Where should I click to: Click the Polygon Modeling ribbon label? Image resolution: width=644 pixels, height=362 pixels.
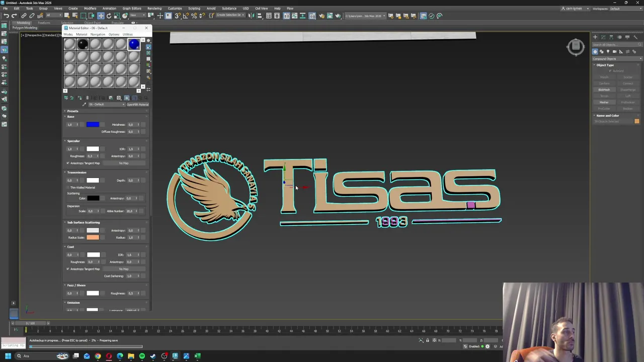[24, 28]
